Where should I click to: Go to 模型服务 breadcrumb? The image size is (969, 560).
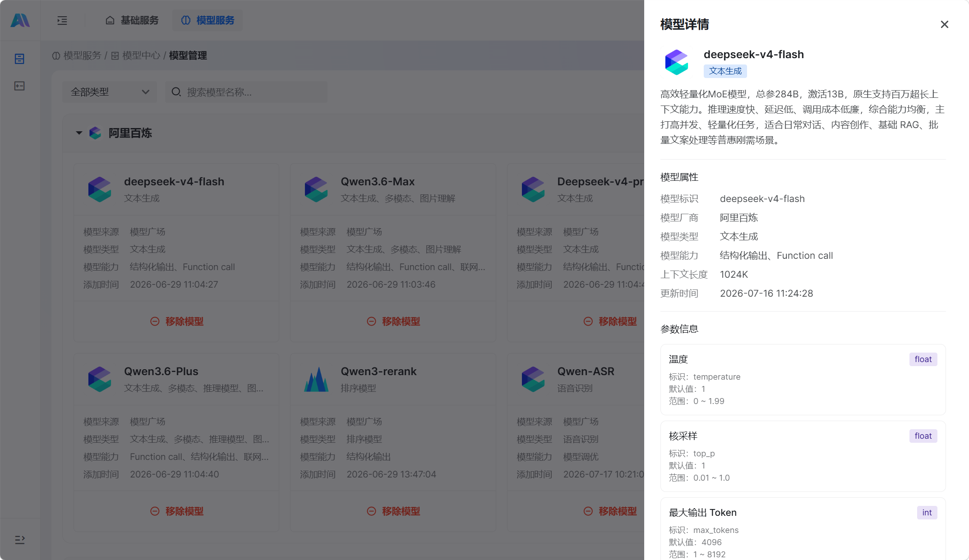tap(77, 55)
